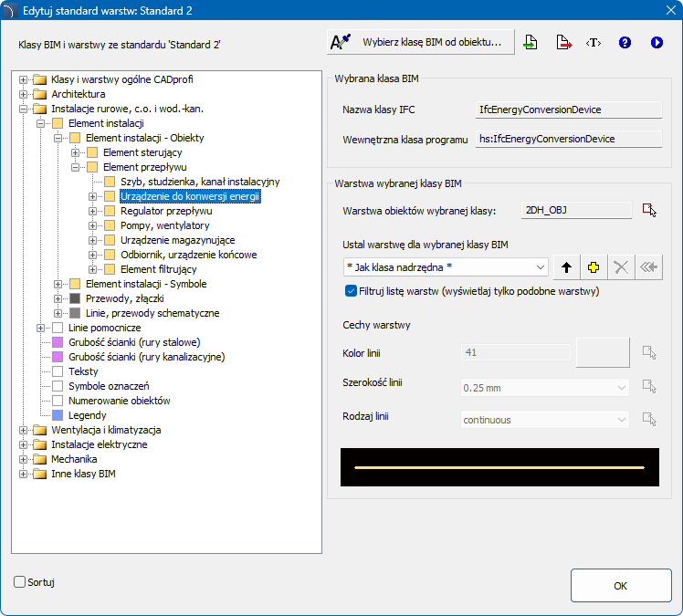
Task: Click the <T> text template icon
Action: coord(594,43)
